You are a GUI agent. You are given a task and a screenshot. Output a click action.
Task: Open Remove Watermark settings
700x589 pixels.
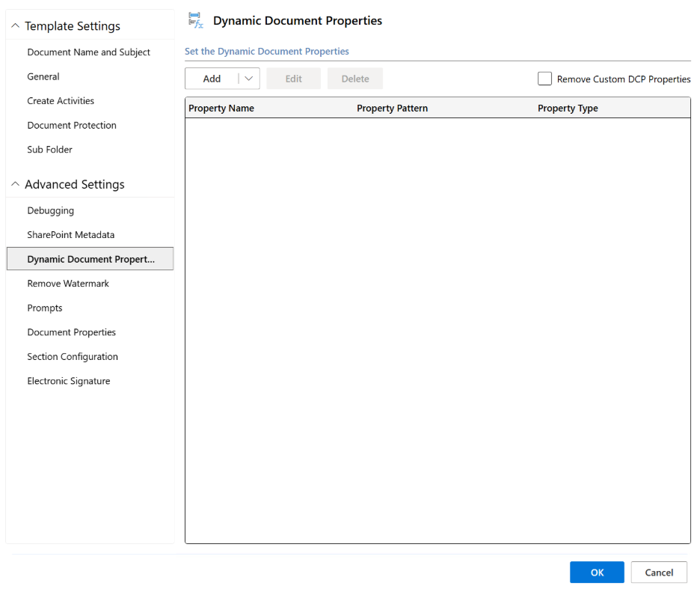tap(68, 284)
